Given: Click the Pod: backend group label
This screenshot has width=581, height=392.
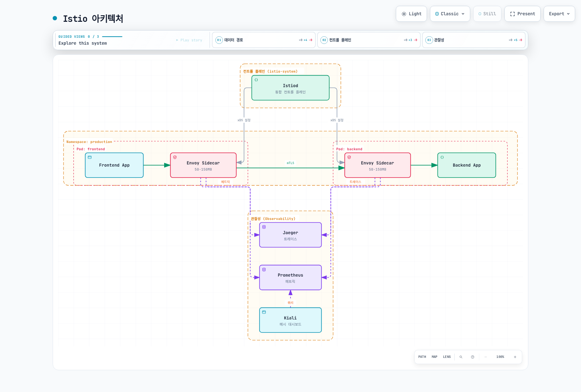Looking at the screenshot, I should pyautogui.click(x=349, y=149).
